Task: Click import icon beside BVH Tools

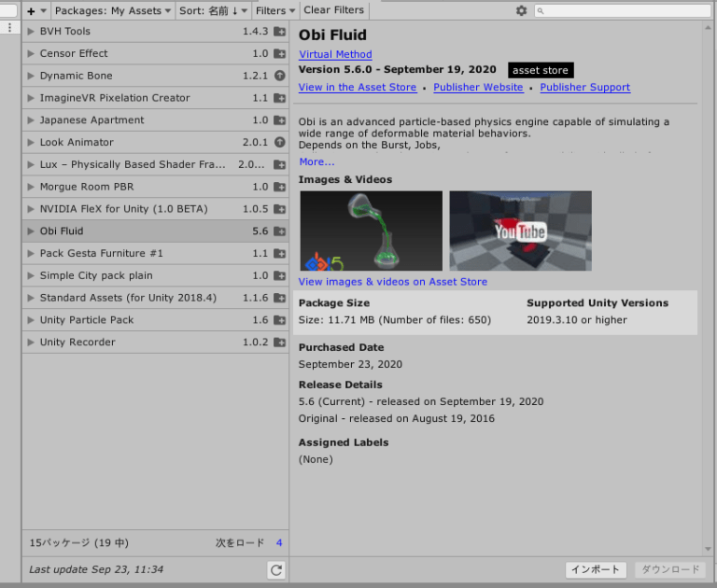Action: pyautogui.click(x=279, y=32)
